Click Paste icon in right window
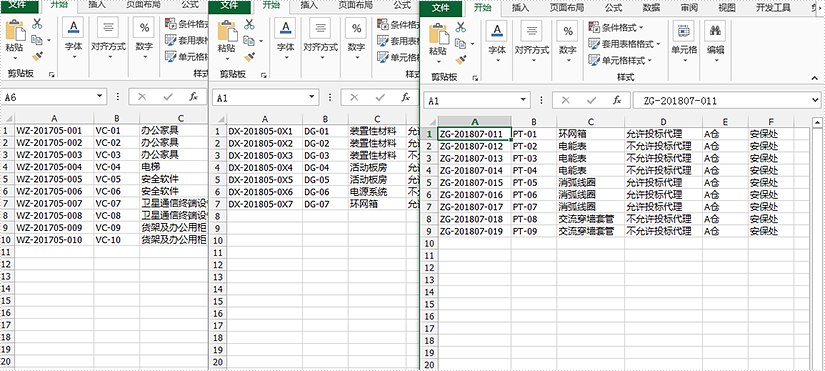Viewport: 825px width, 371px height. pos(438,35)
